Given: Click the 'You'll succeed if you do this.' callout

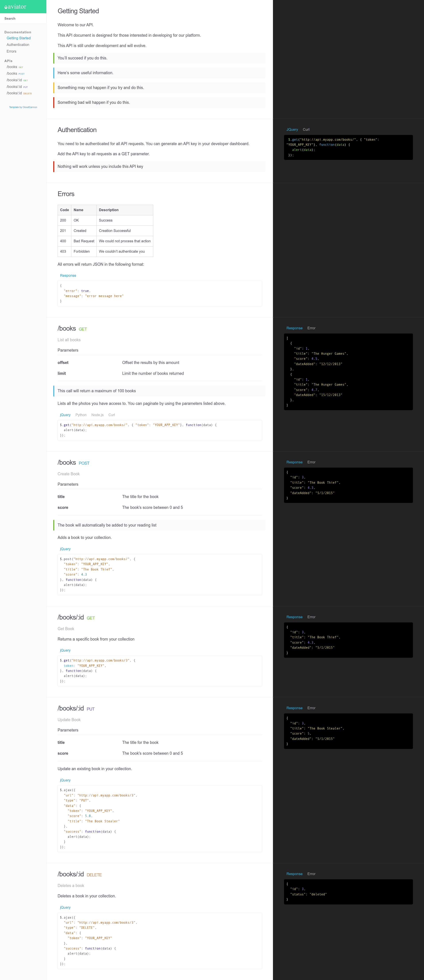Looking at the screenshot, I should tap(159, 58).
